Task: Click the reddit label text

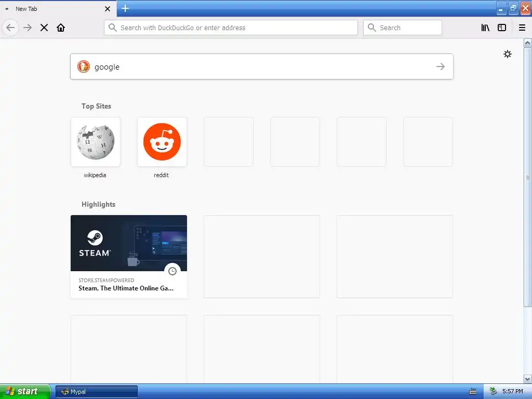Action: click(161, 175)
